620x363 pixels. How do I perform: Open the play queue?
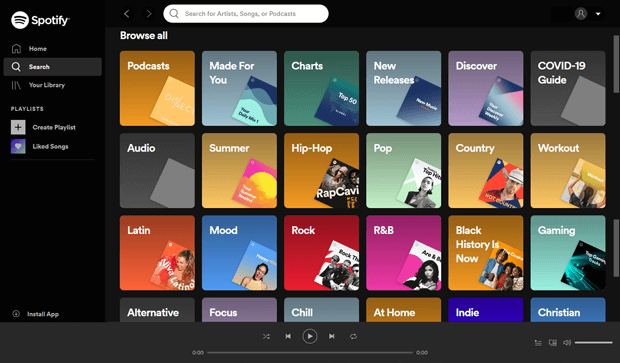click(538, 343)
